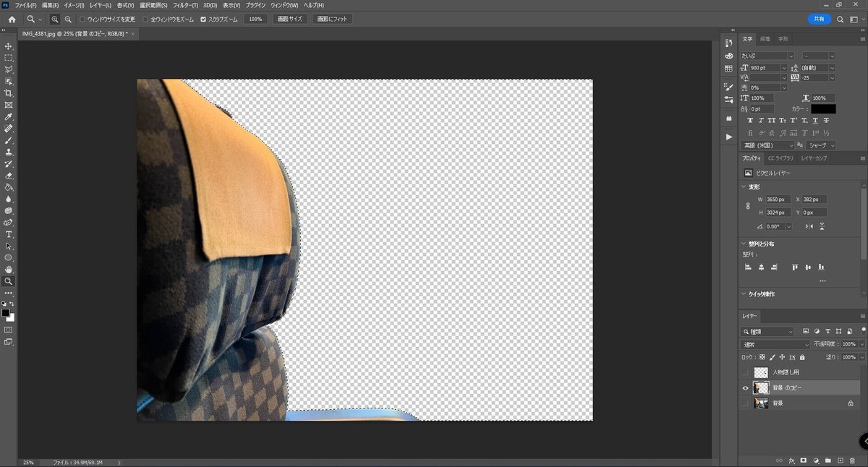Show the 背景 layer visibility
868x467 pixels.
click(x=745, y=403)
